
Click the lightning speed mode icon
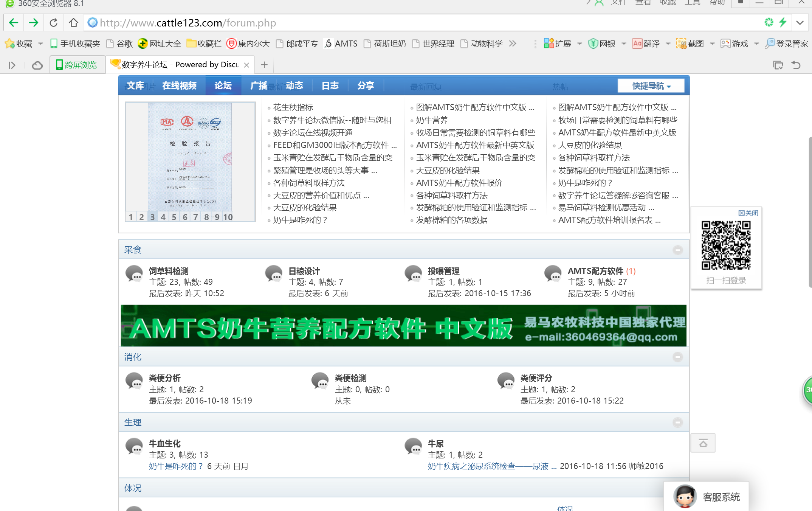point(783,22)
